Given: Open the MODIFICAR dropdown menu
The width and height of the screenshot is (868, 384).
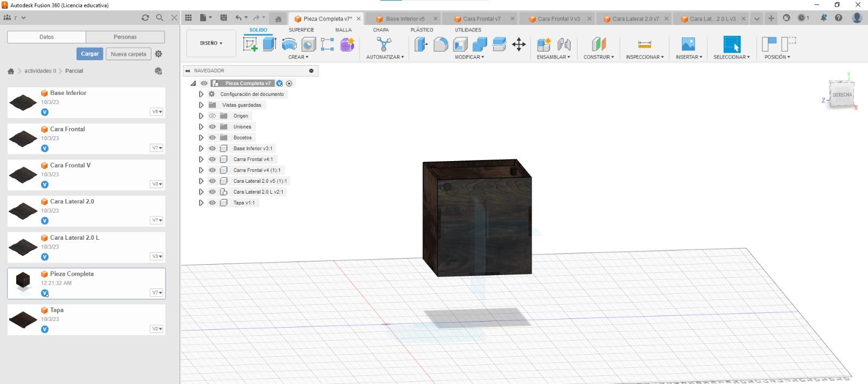Looking at the screenshot, I should tap(469, 57).
